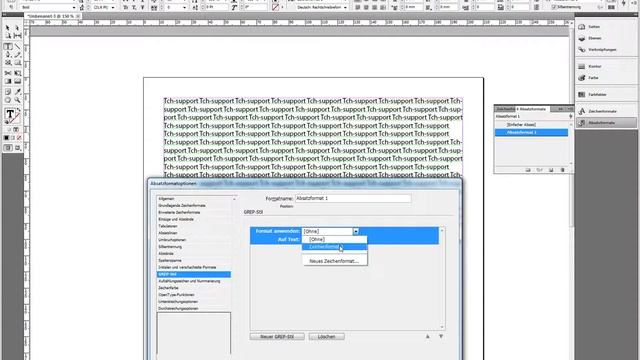The image size is (640, 360).
Task: Move GREP style up with arrow button
Action: coord(428,337)
